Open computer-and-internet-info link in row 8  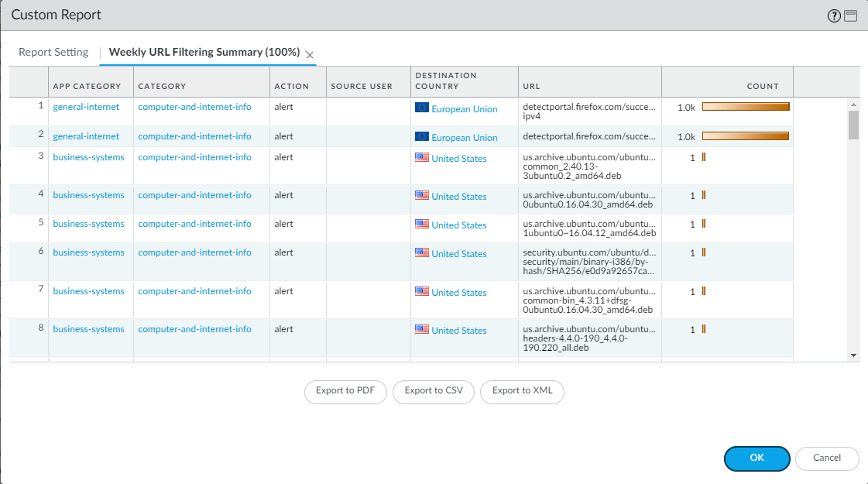194,329
